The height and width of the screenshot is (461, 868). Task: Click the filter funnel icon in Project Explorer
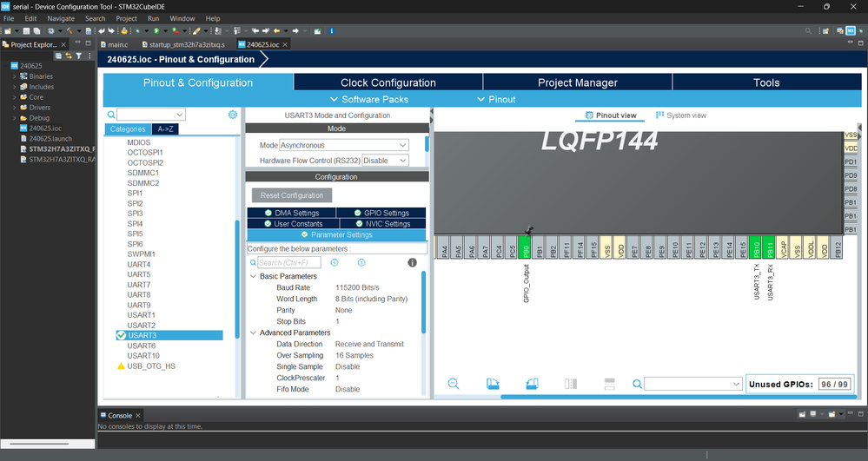pos(79,56)
